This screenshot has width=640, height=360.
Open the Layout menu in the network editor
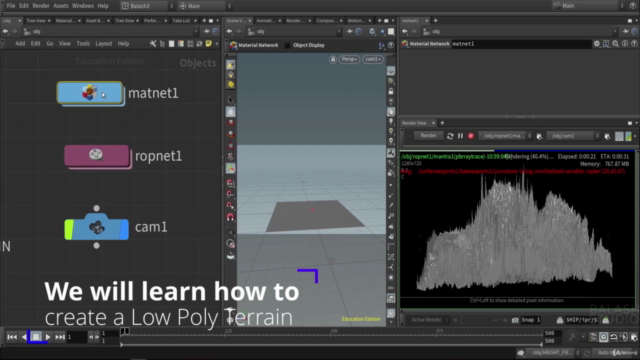tap(104, 44)
